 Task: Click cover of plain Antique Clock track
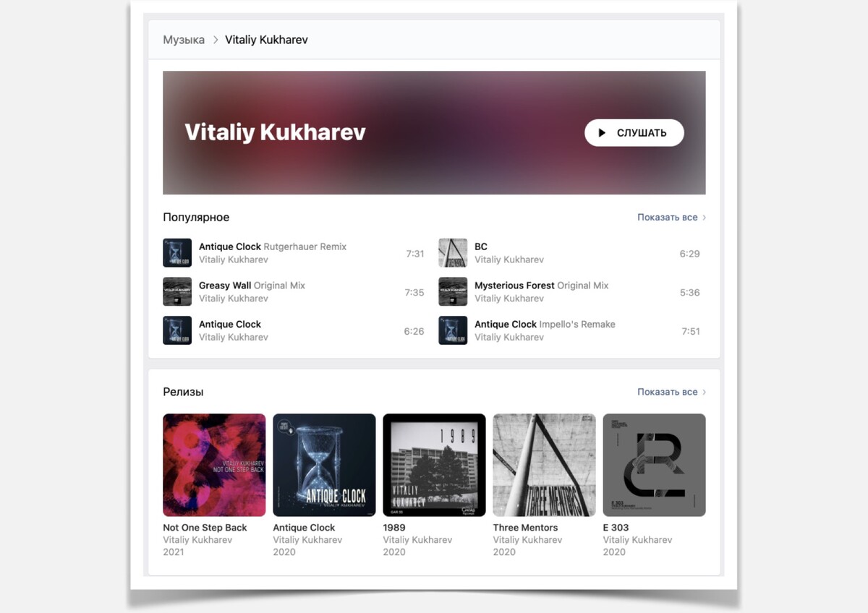(177, 330)
